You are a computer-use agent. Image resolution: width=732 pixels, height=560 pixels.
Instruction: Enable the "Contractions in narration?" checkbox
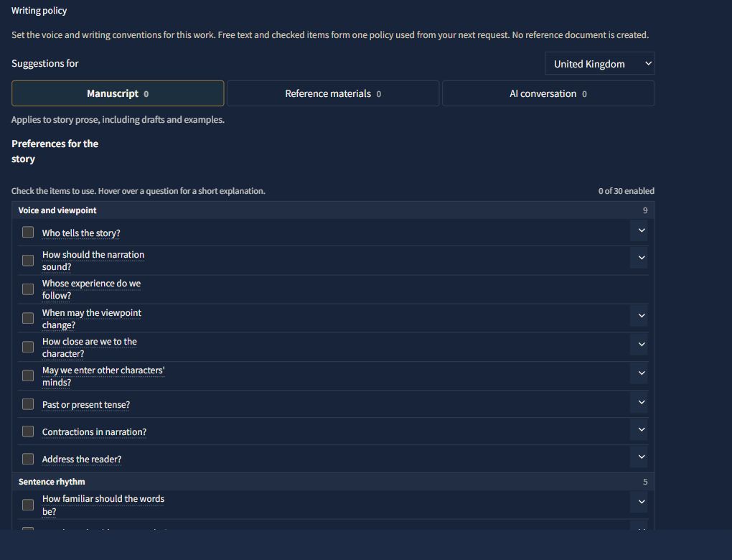tap(28, 431)
